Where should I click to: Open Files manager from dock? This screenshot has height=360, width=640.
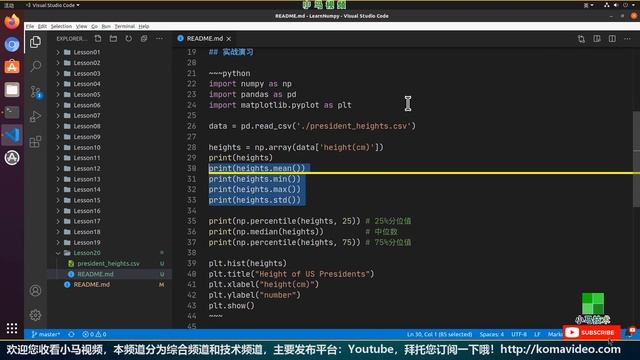12,89
